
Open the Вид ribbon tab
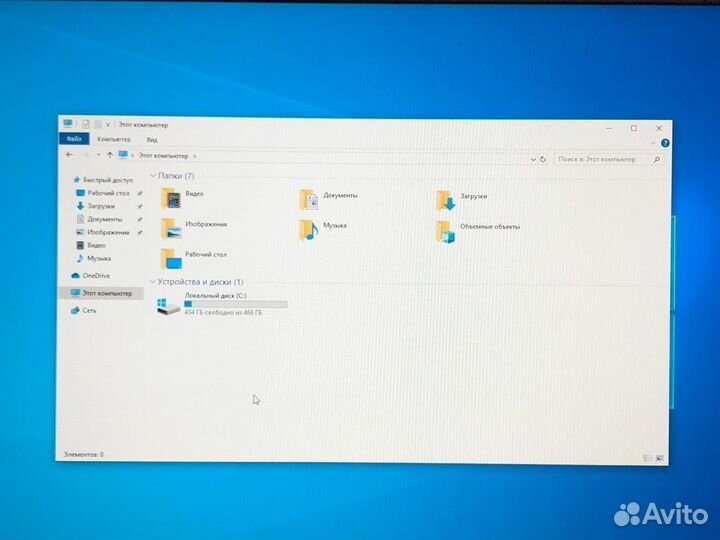click(x=152, y=140)
